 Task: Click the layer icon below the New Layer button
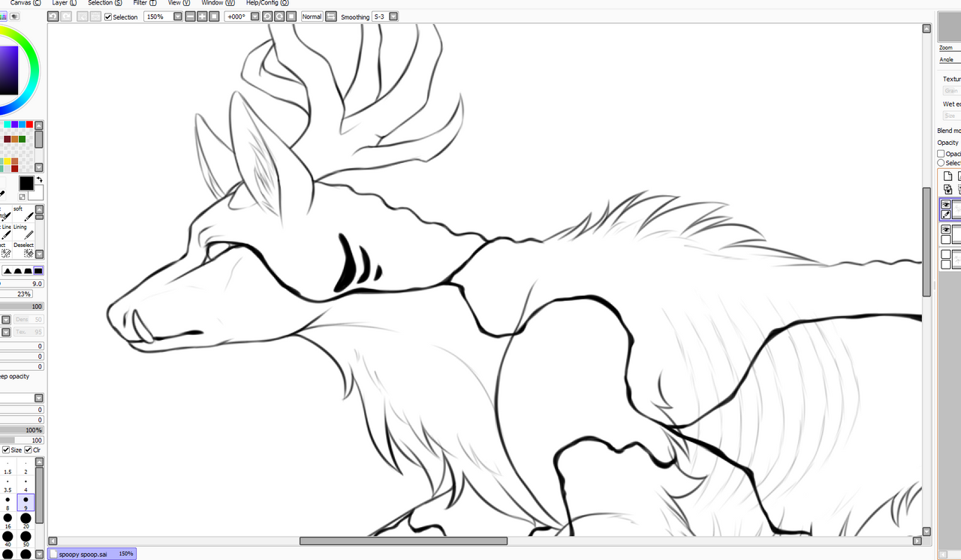pyautogui.click(x=947, y=189)
